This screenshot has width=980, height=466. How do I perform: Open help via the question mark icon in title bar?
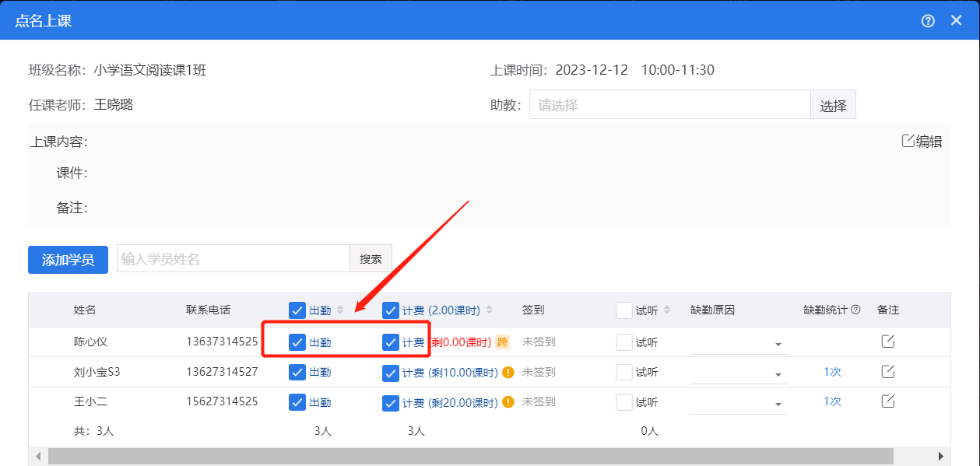[928, 21]
